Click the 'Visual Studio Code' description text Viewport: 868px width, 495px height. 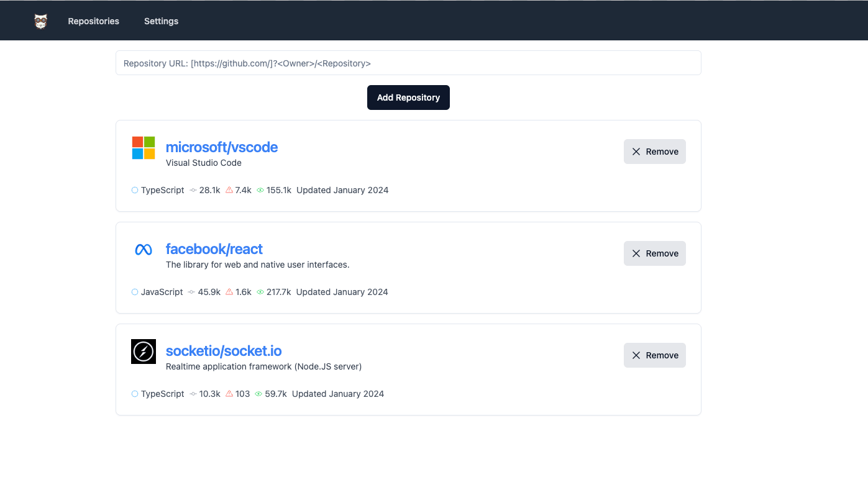(204, 163)
